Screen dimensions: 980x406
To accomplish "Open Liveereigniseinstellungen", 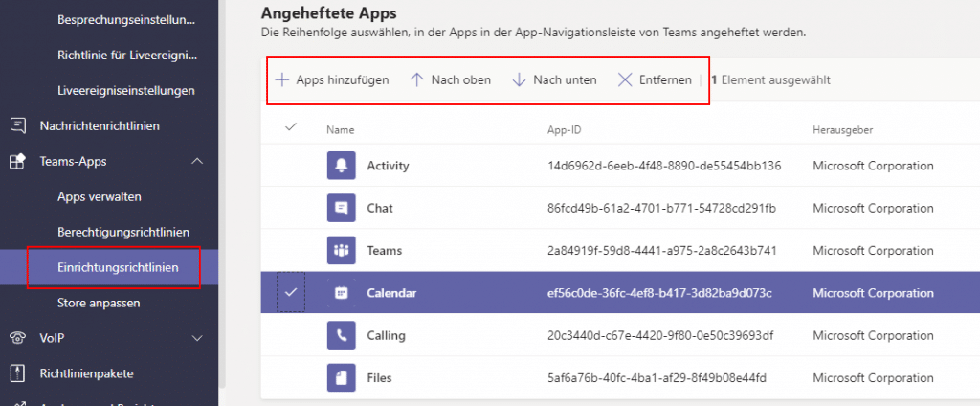I will (x=126, y=91).
